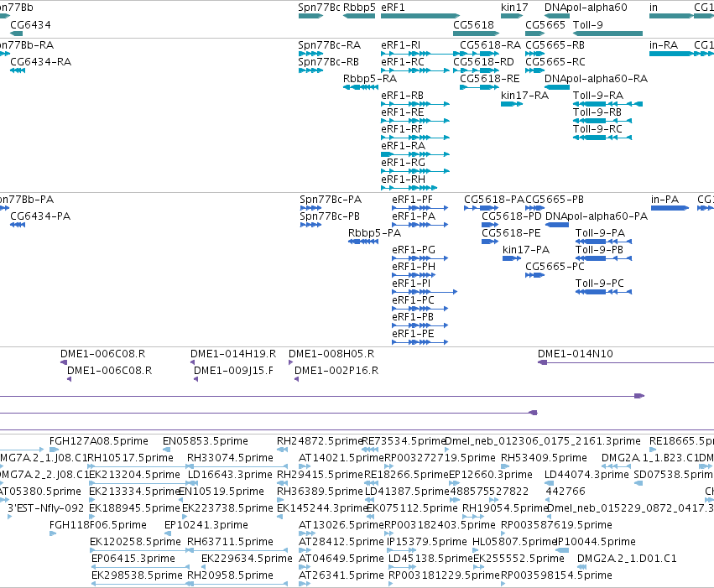This screenshot has width=714, height=588.
Task: Click protein eRF1-PE
Action: tap(413, 334)
